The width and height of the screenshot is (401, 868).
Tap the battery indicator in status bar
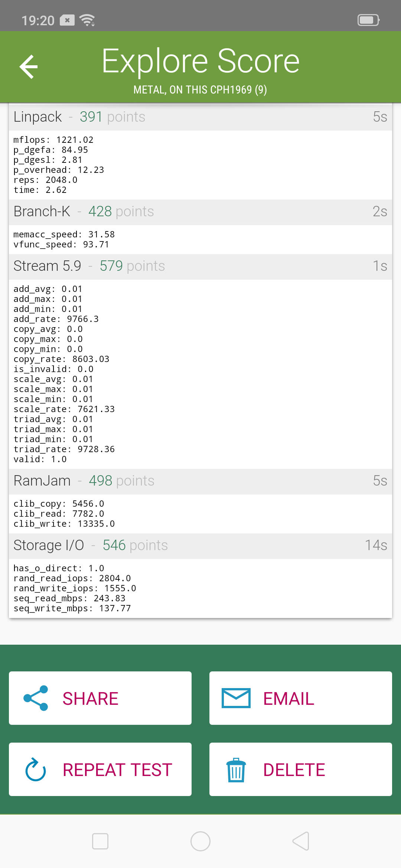click(x=368, y=20)
